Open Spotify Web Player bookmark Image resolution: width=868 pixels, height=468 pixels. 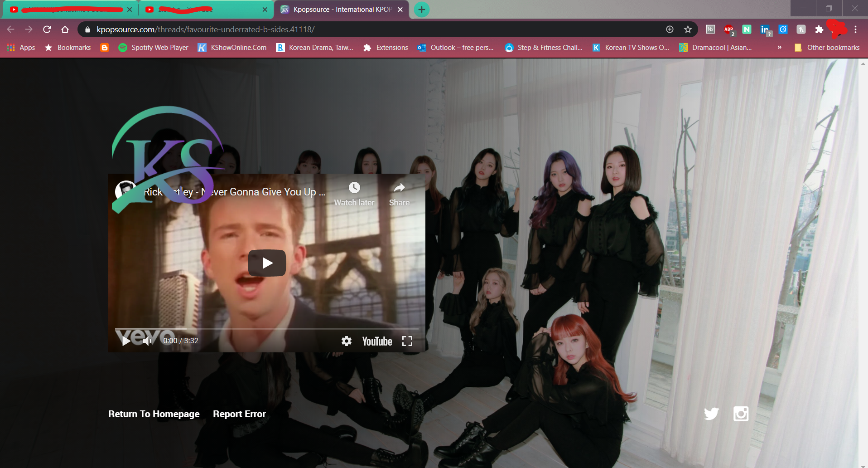[x=153, y=48]
